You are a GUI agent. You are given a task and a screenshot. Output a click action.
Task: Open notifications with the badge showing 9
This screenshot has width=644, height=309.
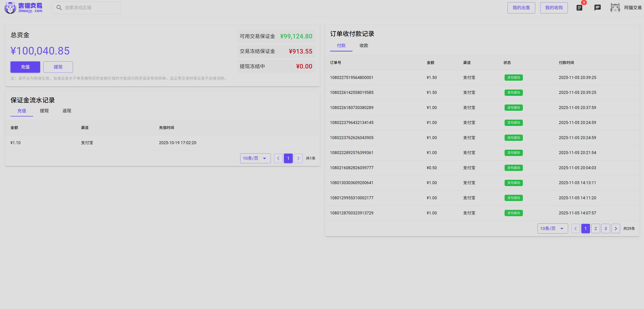point(579,8)
